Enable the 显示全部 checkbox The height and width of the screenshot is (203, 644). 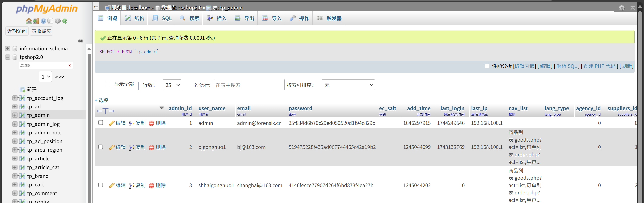coord(108,84)
